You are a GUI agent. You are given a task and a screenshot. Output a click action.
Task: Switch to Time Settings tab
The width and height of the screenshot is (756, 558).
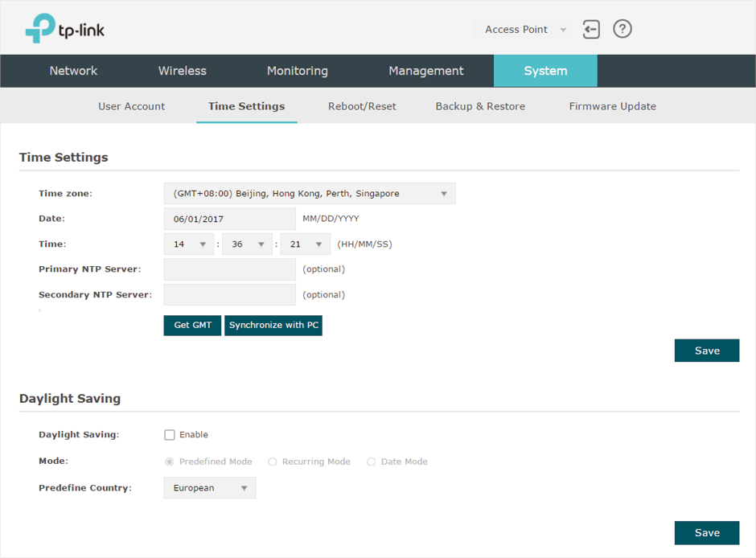246,106
